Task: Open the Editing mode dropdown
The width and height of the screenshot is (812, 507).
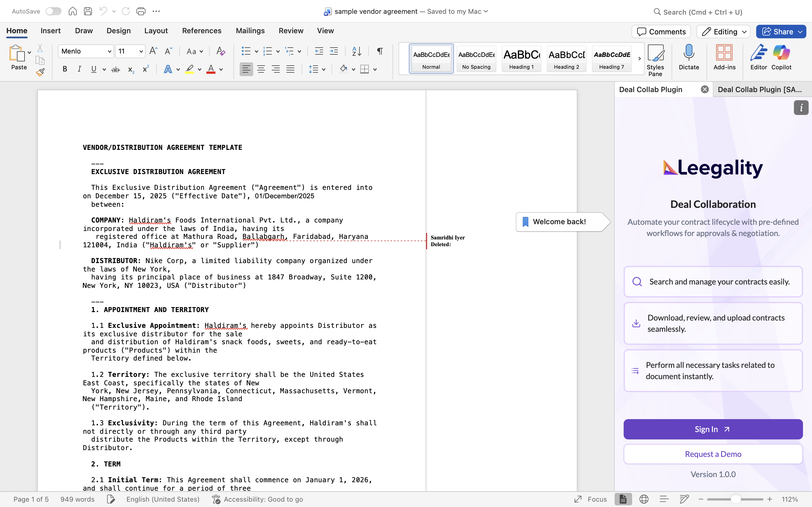Action: click(723, 32)
